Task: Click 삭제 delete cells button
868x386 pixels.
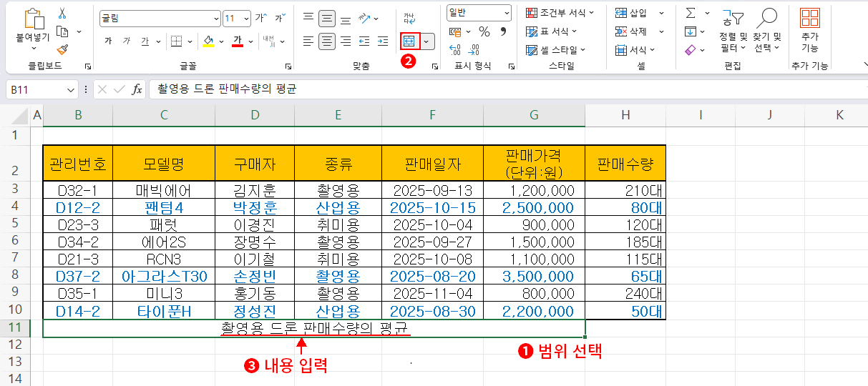Action: 631,31
